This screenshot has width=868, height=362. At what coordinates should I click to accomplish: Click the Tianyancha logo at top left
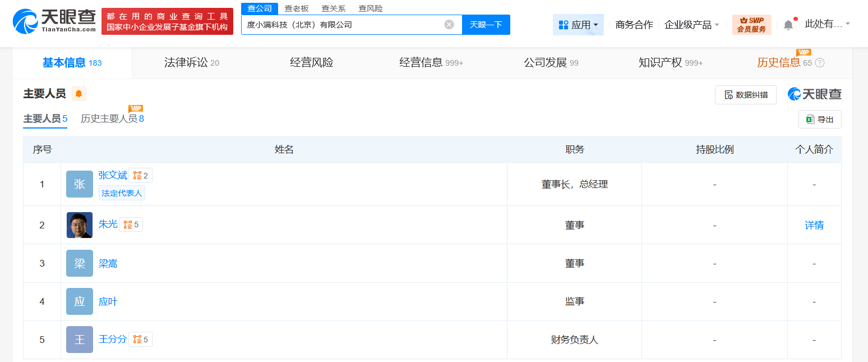(x=54, y=21)
